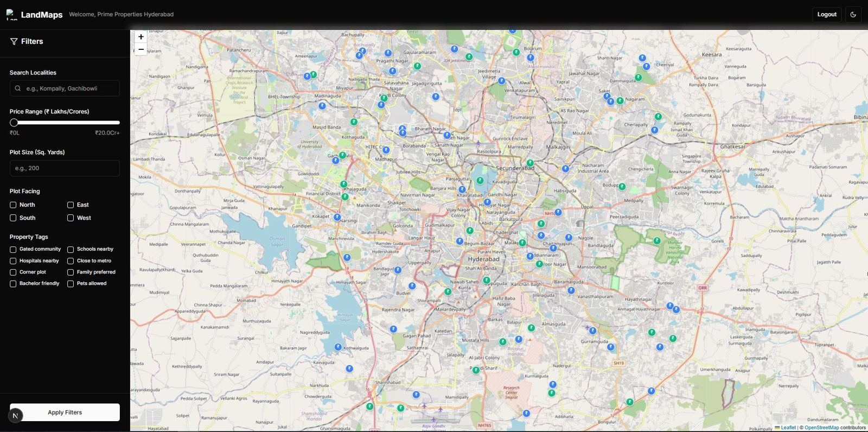
Task: Click the ₹0L minimum price label
Action: 15,133
